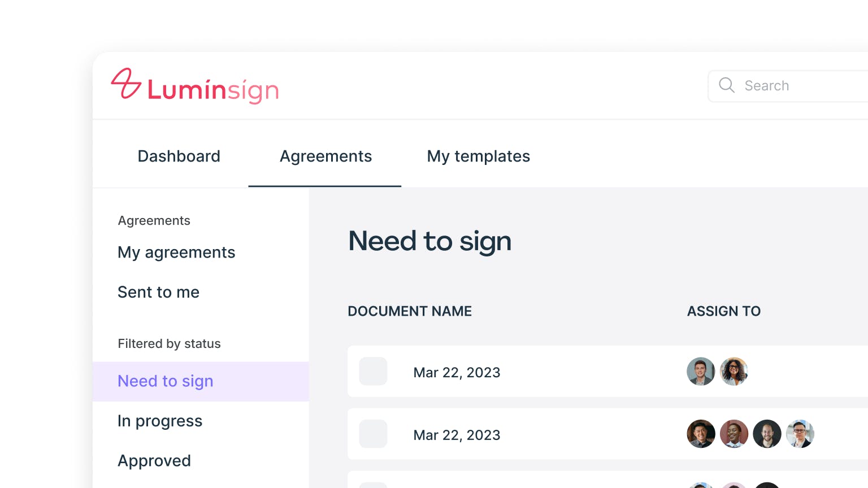Show agreements Sent to me
Screen dimensions: 868x488
(158, 292)
